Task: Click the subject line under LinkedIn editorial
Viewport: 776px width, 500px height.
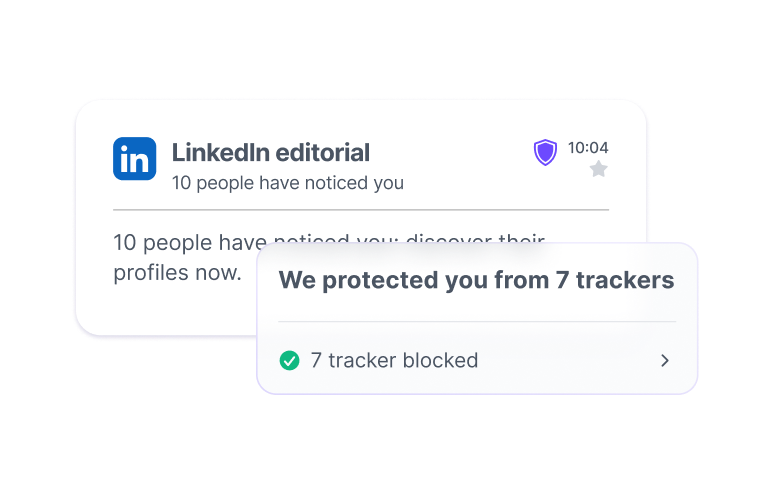Action: [287, 183]
